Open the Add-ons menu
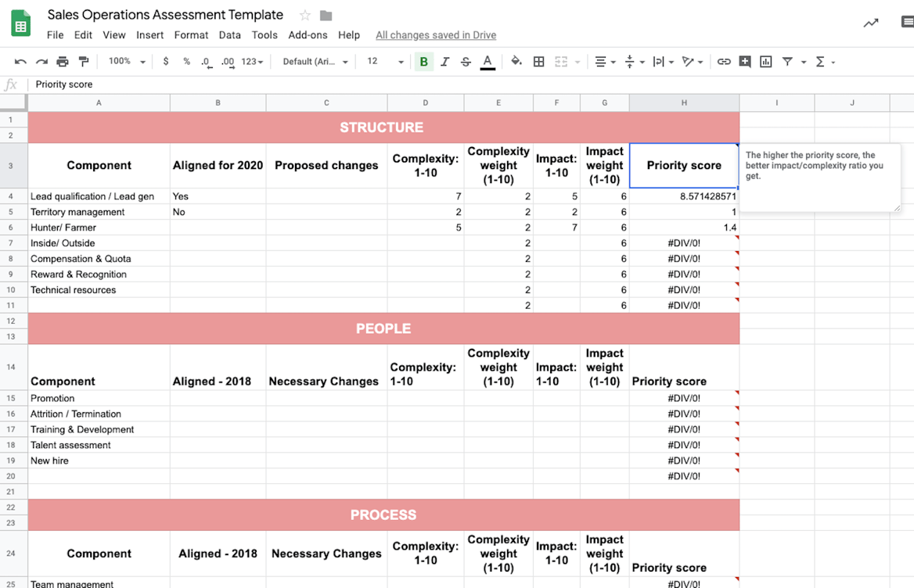Image resolution: width=914 pixels, height=588 pixels. [x=307, y=35]
